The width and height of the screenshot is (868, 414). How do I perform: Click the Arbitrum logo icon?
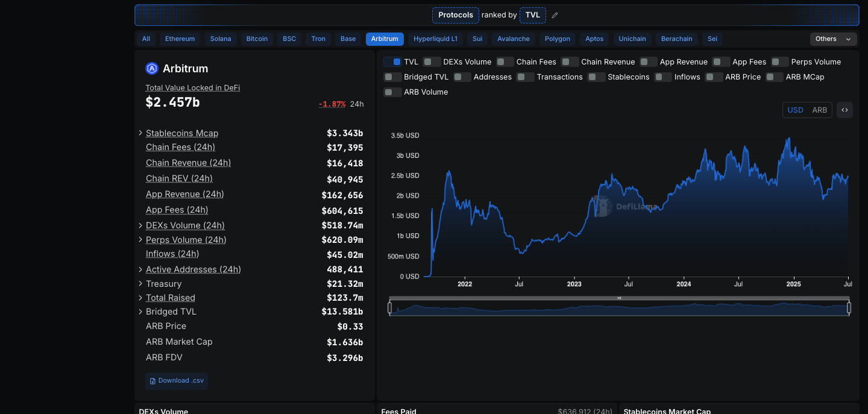click(152, 69)
